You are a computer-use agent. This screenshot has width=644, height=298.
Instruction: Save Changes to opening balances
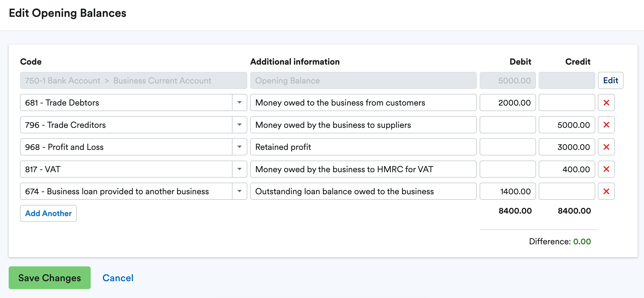click(49, 278)
